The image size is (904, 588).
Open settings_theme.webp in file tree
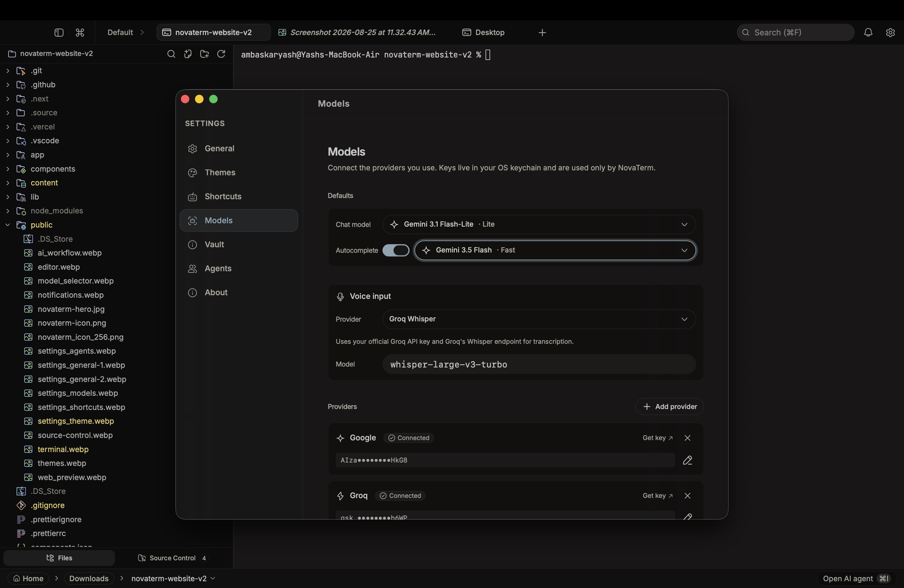point(76,421)
